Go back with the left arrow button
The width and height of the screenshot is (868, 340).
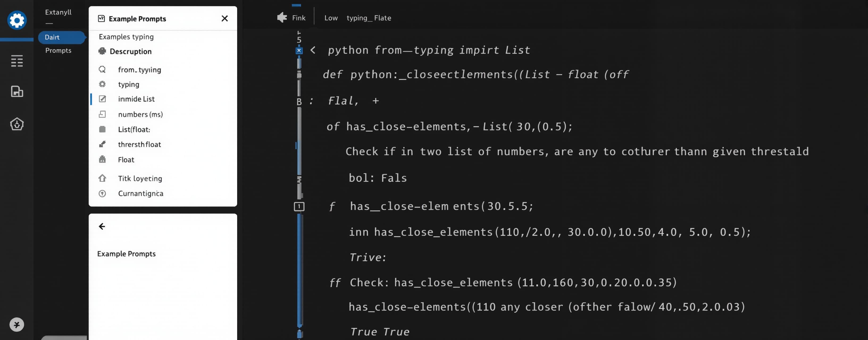coord(102,227)
